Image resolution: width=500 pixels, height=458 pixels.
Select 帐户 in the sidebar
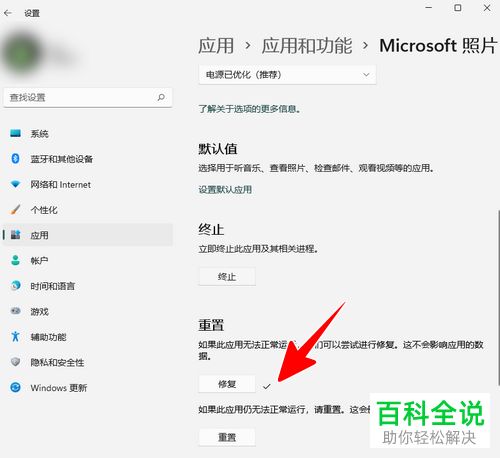[88, 260]
